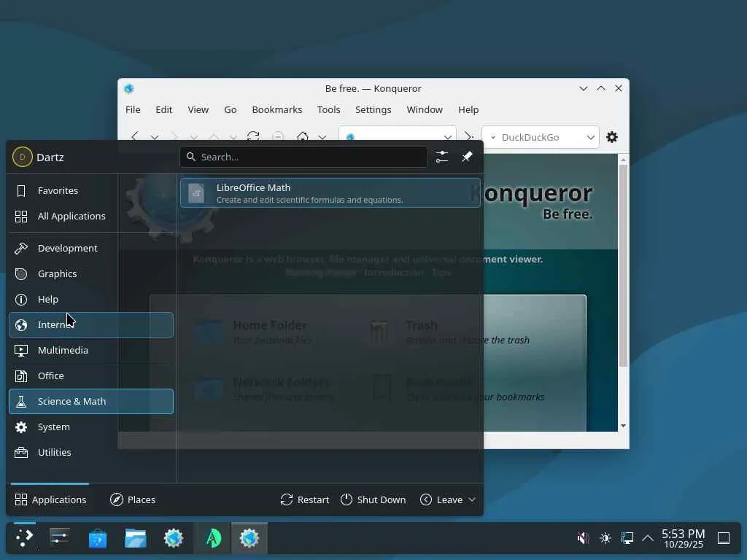Viewport: 747px width, 560px height.
Task: Click the green A taskbar icon
Action: [x=213, y=538]
